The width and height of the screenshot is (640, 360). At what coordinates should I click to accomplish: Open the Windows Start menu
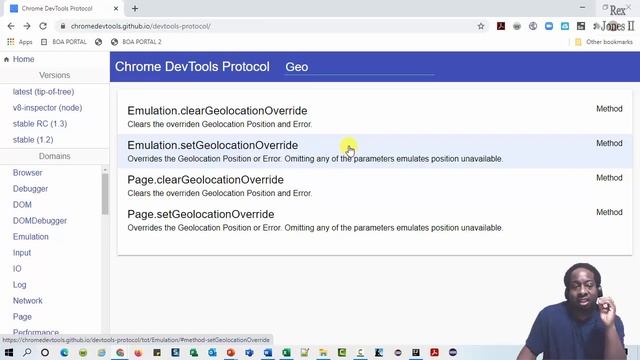[9, 352]
